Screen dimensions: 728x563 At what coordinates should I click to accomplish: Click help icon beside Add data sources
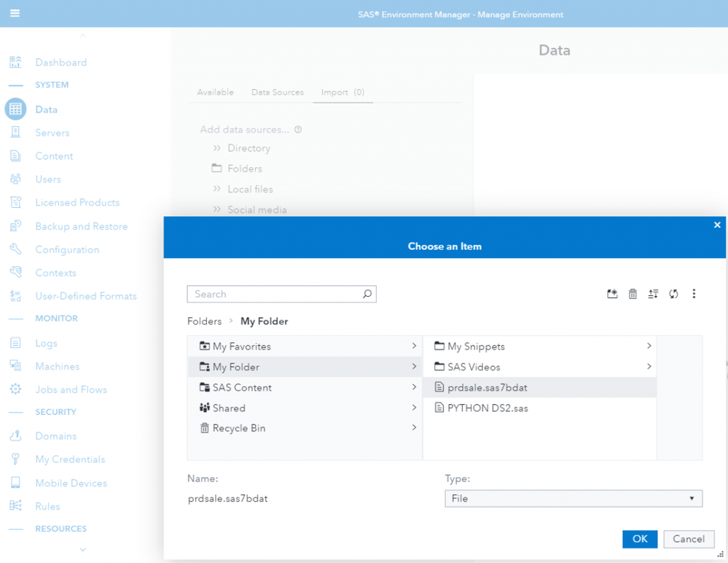click(x=298, y=130)
